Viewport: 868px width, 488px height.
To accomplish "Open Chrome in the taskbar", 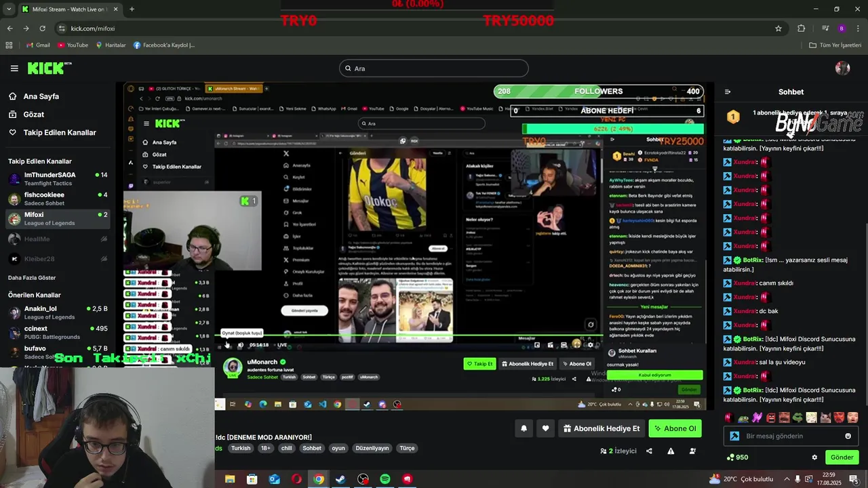I will coord(319,479).
